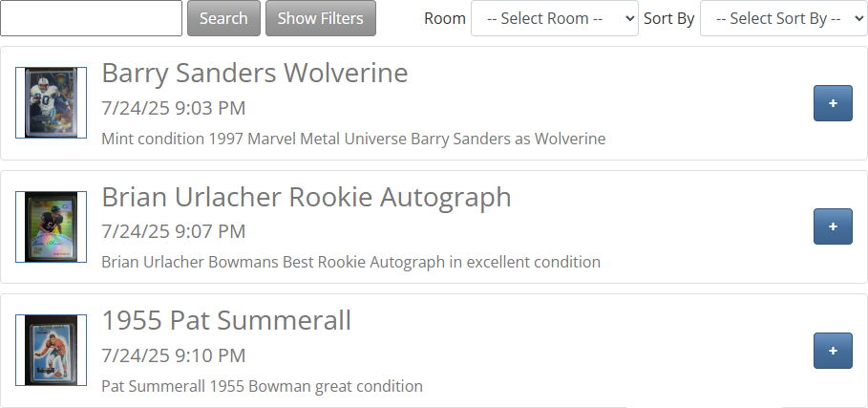The width and height of the screenshot is (868, 408).
Task: Select the 1955 Pat Summerall title
Action: click(226, 320)
